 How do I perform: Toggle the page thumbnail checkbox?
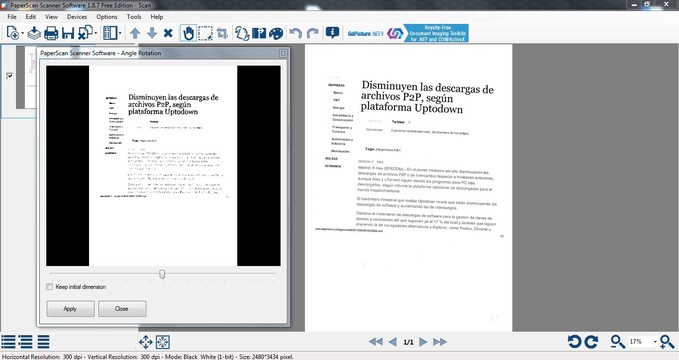pos(10,76)
